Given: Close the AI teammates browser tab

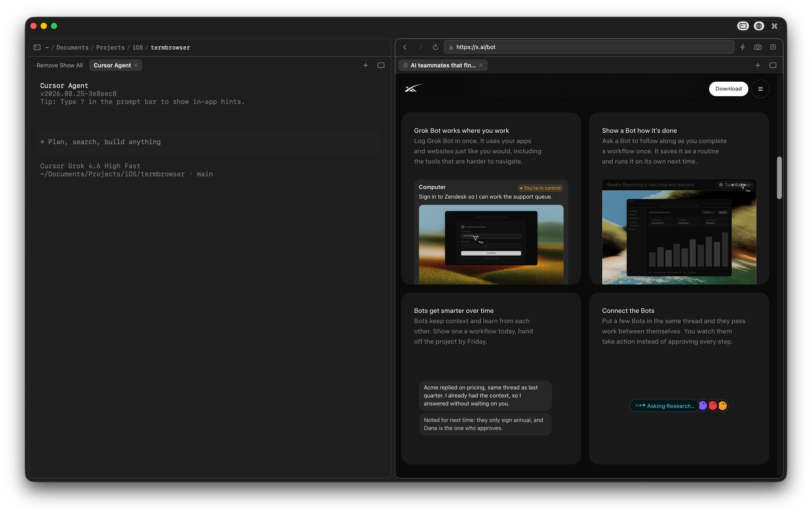Looking at the screenshot, I should [x=481, y=65].
